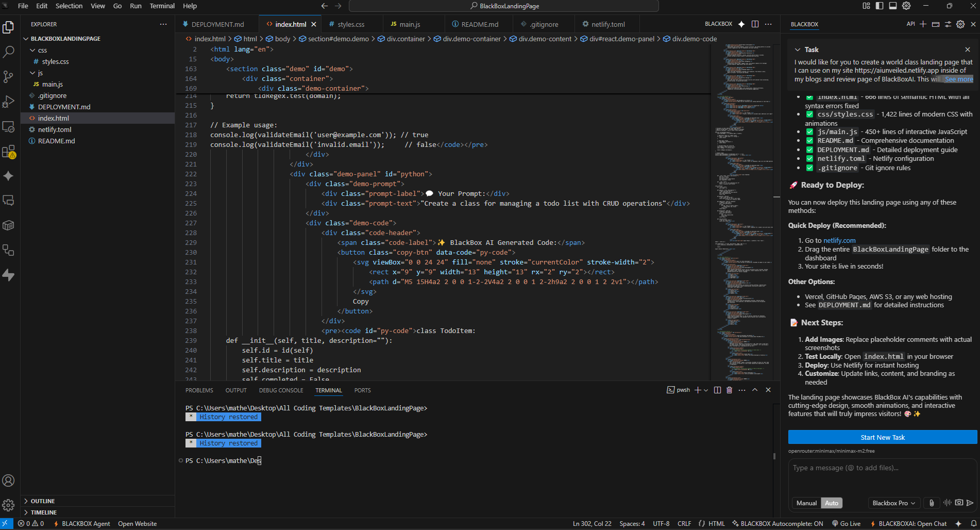
Task: Toggle BLACKBOX Autocomplete: ON in status bar
Action: (777, 523)
